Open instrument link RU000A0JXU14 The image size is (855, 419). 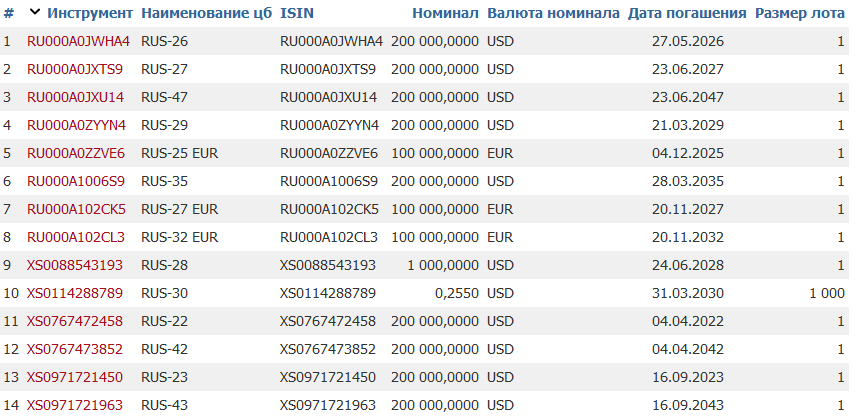(x=75, y=97)
